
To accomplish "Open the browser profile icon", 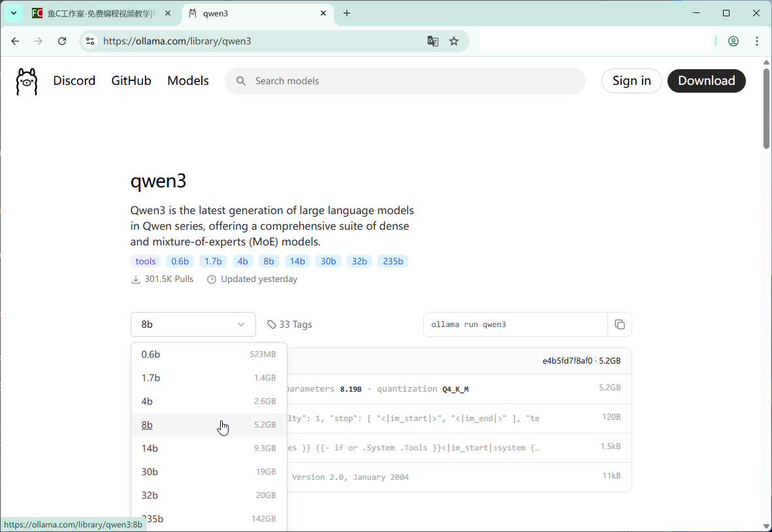I will point(733,41).
